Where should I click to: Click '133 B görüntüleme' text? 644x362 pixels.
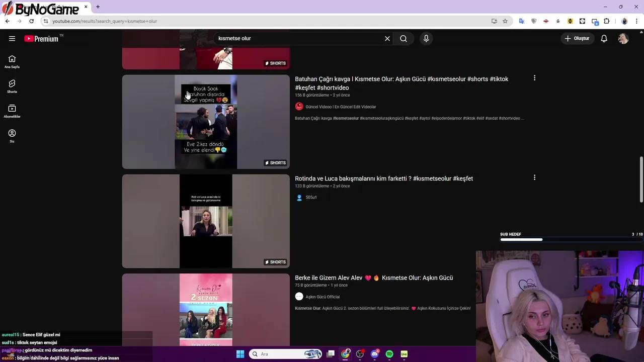(312, 186)
